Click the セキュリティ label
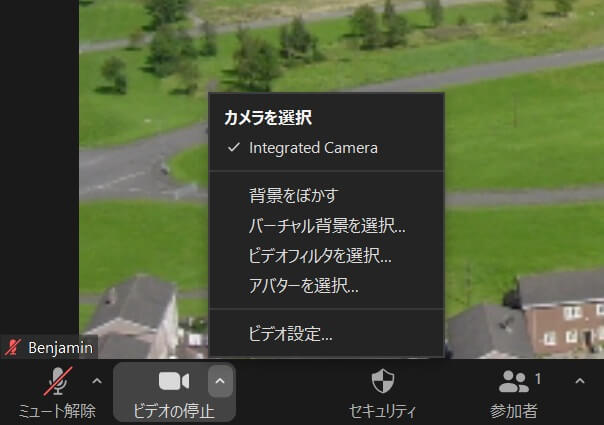Image resolution: width=604 pixels, height=425 pixels. click(383, 411)
